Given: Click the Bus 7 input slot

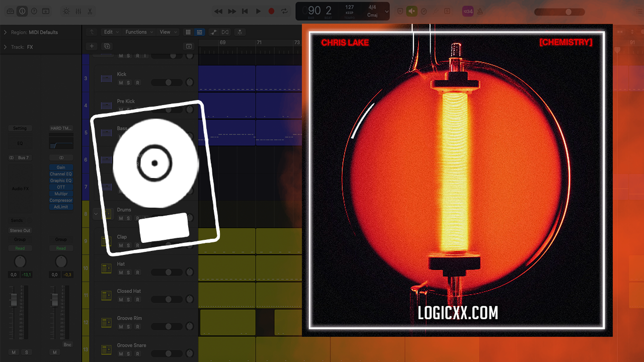Looking at the screenshot, I should [24, 158].
